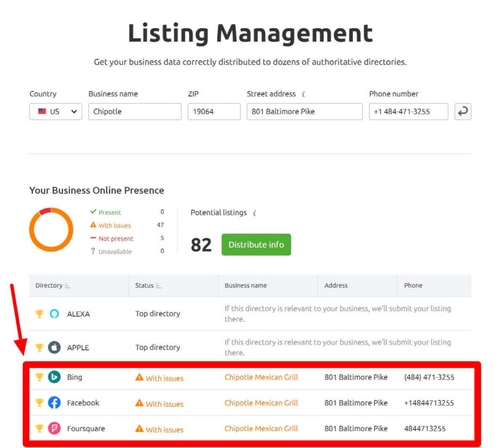The image size is (498, 448).
Task: Click the Facebook directory name
Action: click(x=83, y=403)
